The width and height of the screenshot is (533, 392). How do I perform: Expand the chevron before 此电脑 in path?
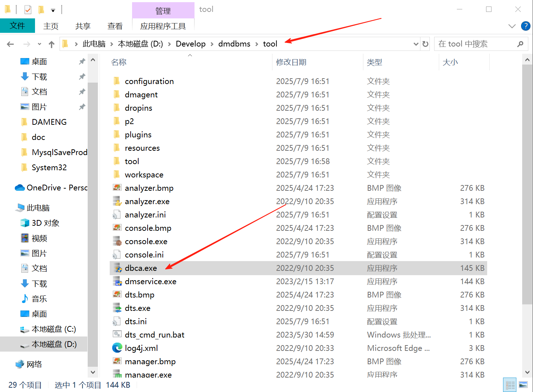point(76,44)
